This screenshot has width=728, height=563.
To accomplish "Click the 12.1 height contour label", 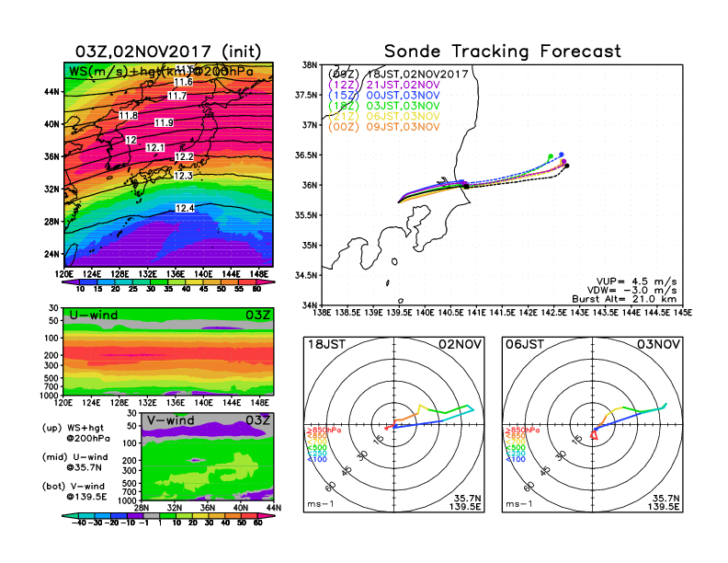I will click(x=155, y=148).
